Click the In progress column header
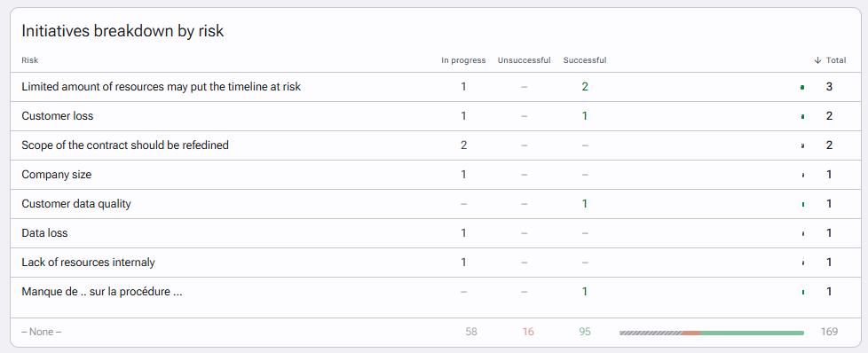 click(463, 60)
